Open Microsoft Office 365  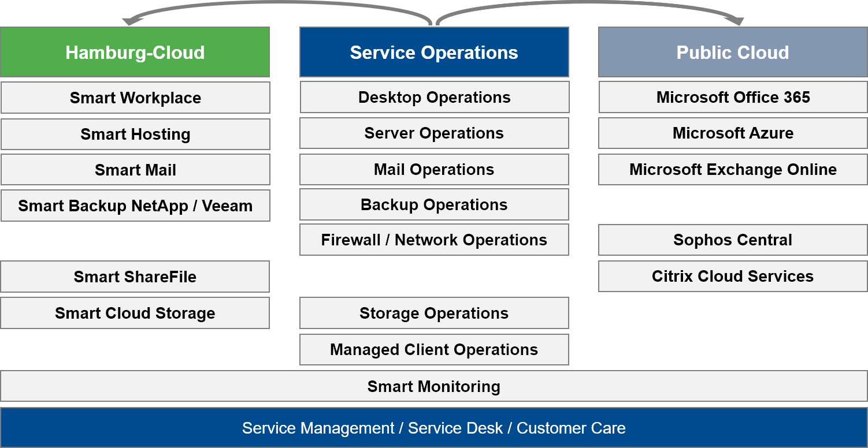[733, 97]
